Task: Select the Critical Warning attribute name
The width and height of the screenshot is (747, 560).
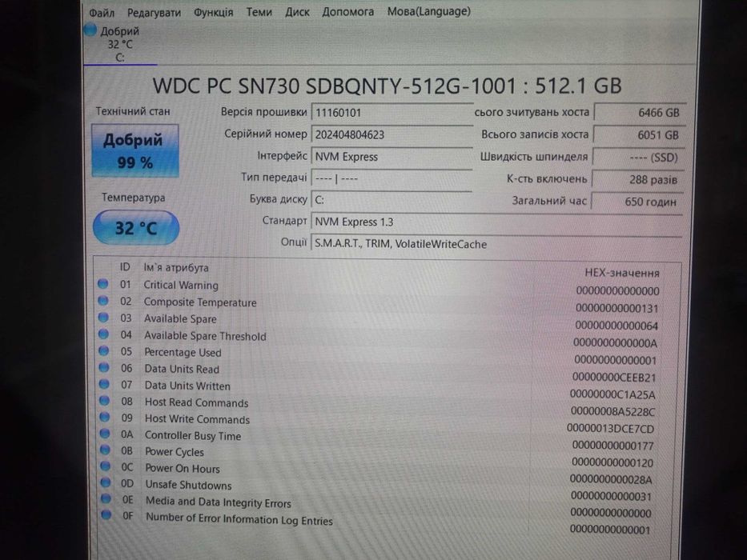Action: (x=181, y=286)
